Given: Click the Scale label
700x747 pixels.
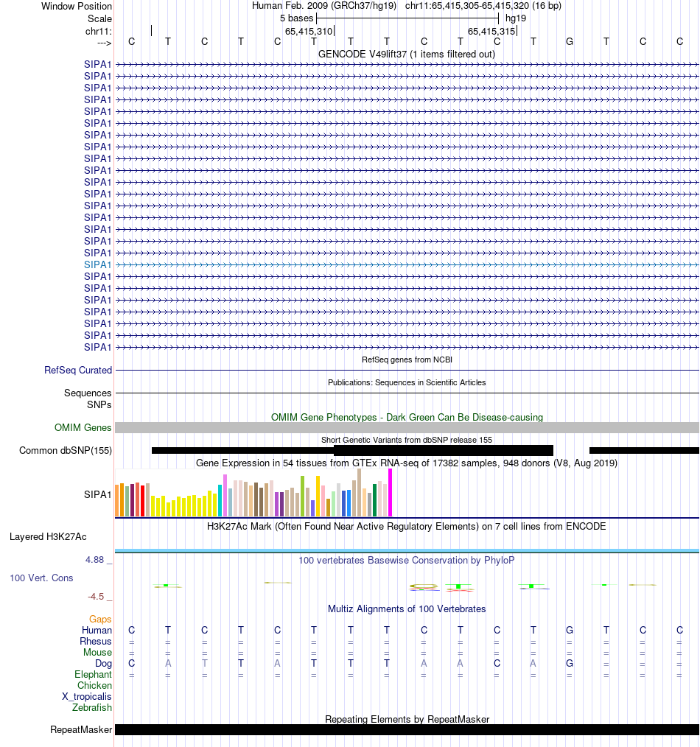Looking at the screenshot, I should 99,18.
